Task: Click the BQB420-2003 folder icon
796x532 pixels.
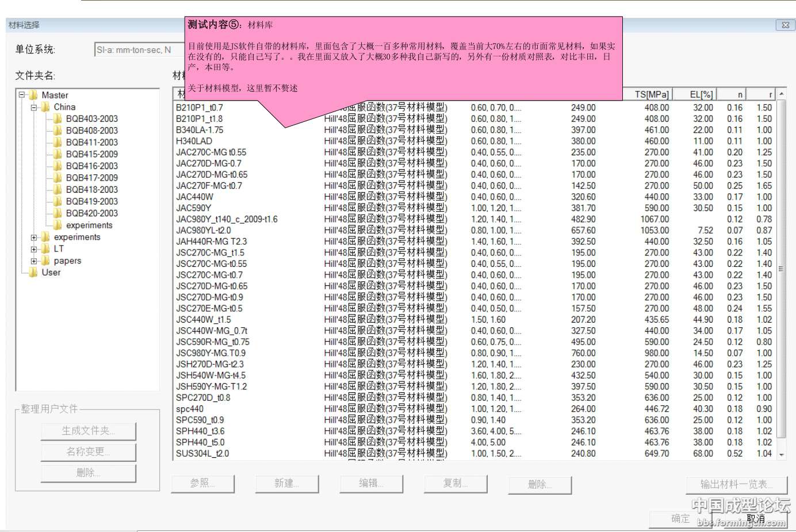Action: pyautogui.click(x=57, y=213)
